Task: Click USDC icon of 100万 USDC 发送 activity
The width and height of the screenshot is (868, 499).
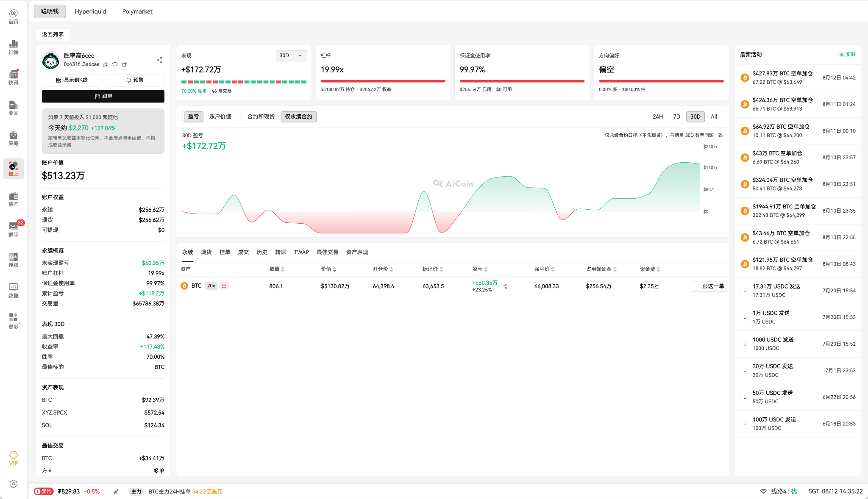Action: point(745,424)
